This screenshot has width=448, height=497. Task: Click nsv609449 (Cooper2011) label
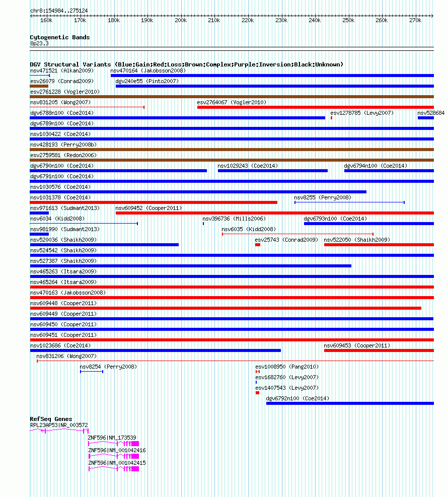point(63,314)
